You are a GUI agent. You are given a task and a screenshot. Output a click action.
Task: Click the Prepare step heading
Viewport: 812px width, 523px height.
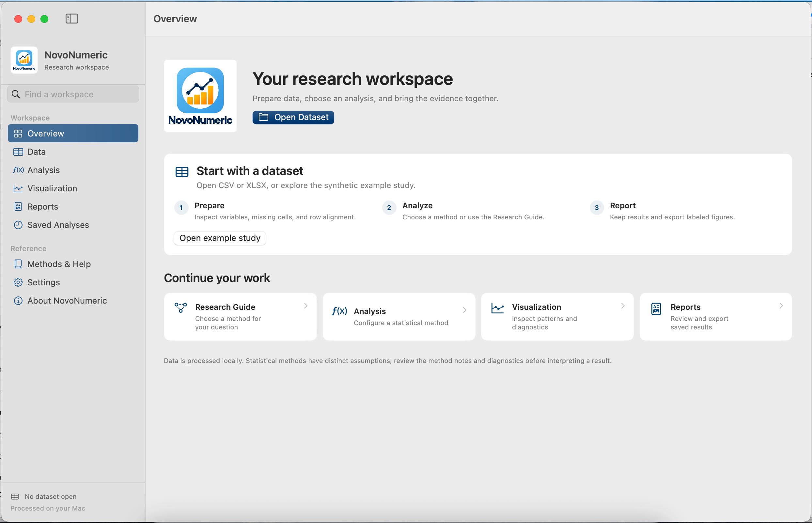coord(210,205)
